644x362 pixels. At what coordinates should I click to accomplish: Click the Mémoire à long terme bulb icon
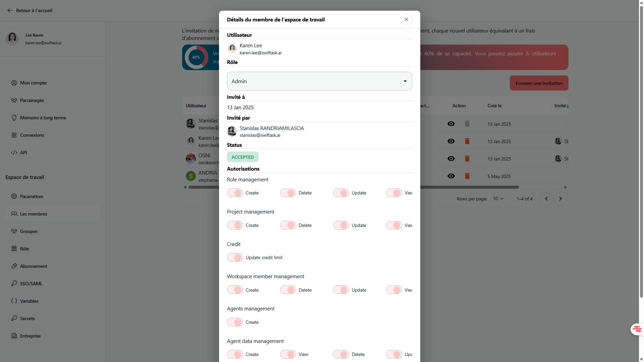click(14, 118)
